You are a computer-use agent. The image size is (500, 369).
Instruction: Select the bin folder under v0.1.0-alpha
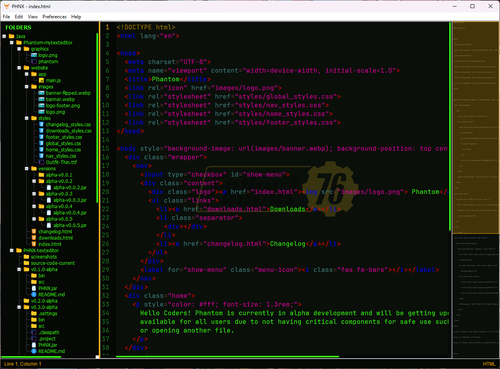coord(41,276)
